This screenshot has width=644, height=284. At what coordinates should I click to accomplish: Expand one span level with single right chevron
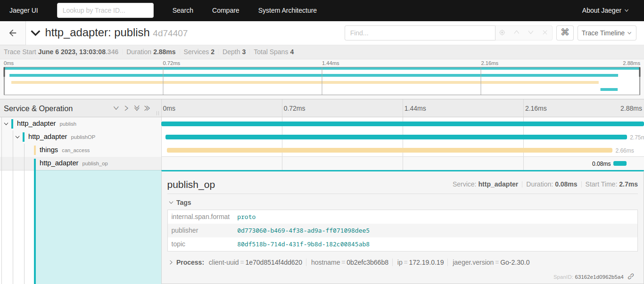click(x=126, y=108)
